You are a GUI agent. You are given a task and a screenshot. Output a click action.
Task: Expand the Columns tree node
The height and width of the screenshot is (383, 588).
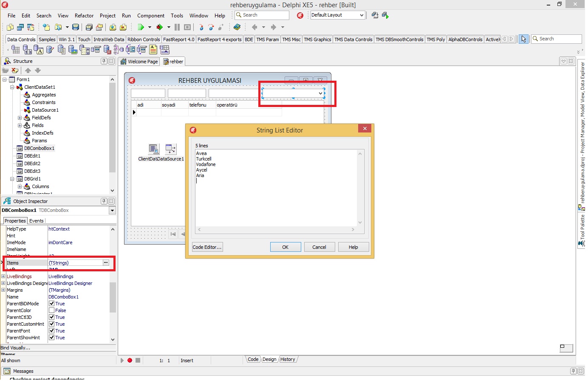pyautogui.click(x=20, y=186)
